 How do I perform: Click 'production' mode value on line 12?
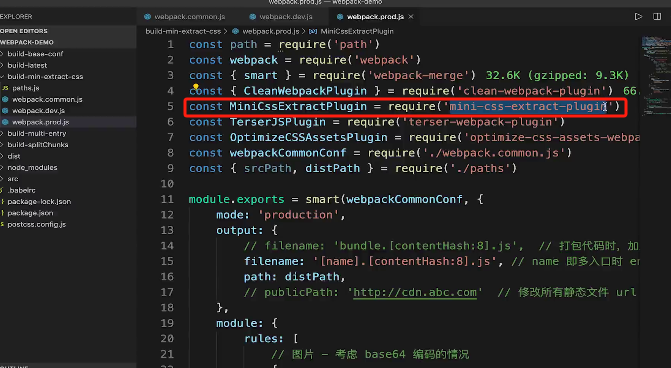click(x=298, y=215)
